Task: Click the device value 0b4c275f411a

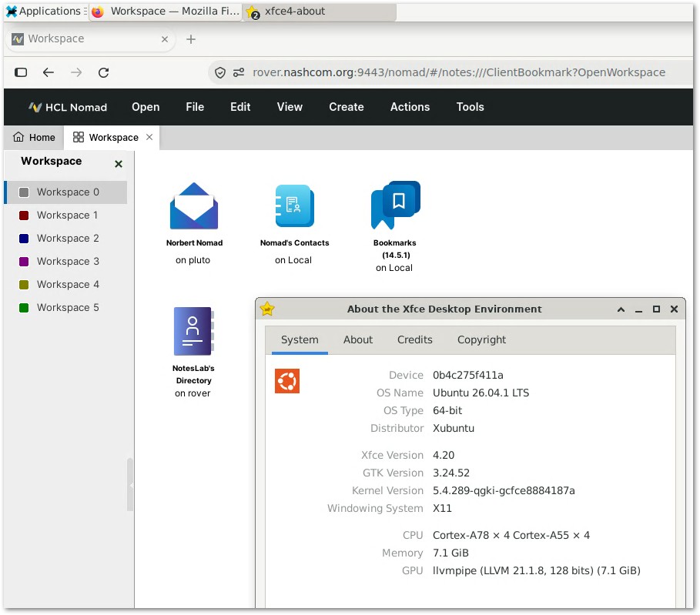Action: click(468, 375)
